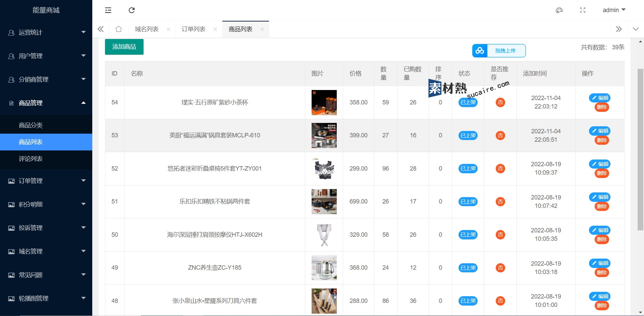
Task: Switch to the 域名列表 tab
Action: pos(147,30)
